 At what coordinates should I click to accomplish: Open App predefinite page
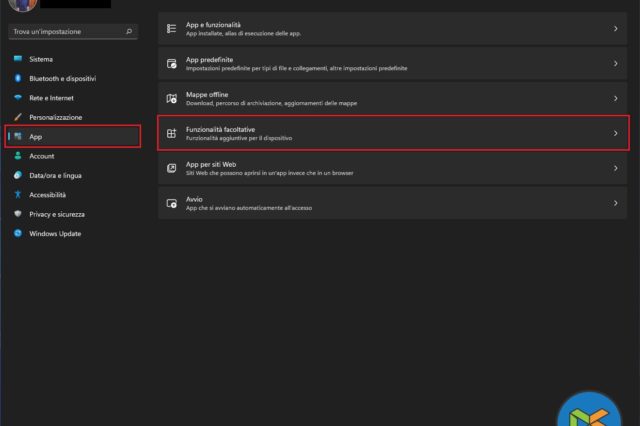point(392,64)
